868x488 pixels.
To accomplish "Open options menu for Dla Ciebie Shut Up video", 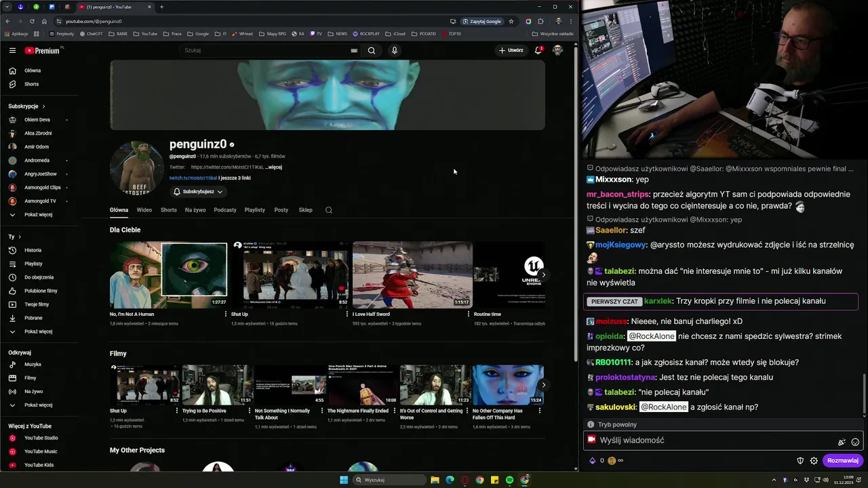I will point(347,314).
